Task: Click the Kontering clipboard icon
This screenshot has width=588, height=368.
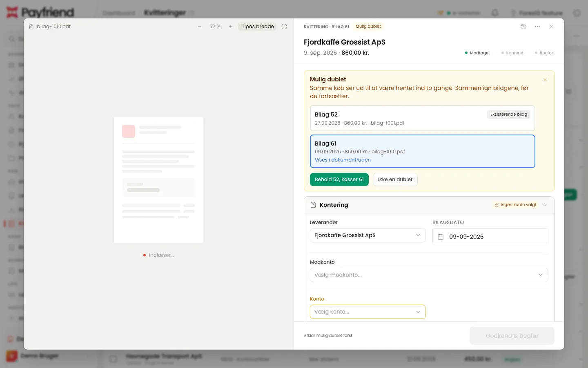Action: tap(313, 205)
